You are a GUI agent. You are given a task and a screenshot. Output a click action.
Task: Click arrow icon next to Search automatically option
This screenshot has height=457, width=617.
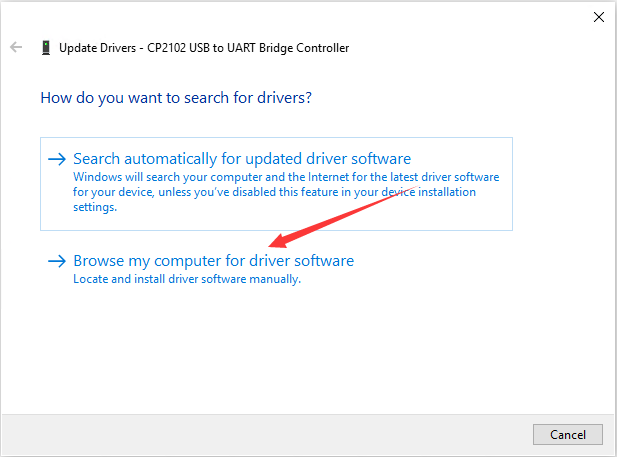click(x=57, y=159)
